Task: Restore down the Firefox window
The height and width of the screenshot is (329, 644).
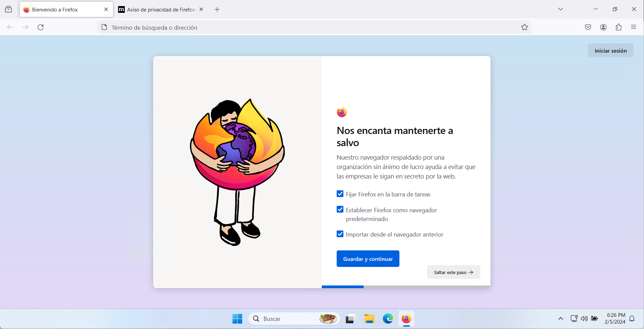Action: (x=615, y=9)
